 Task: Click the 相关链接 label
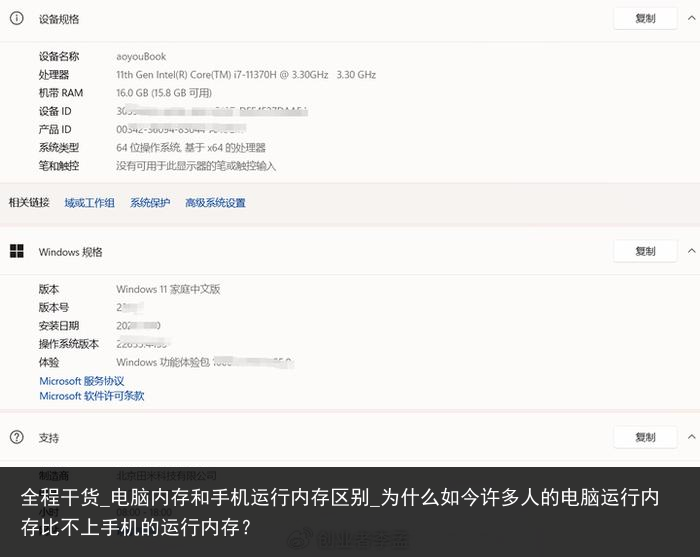(x=29, y=203)
